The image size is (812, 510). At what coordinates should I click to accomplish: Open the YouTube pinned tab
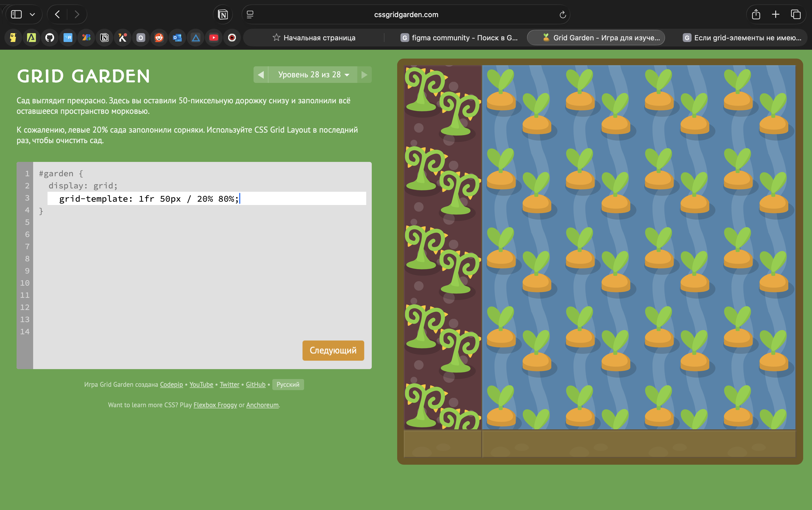213,38
